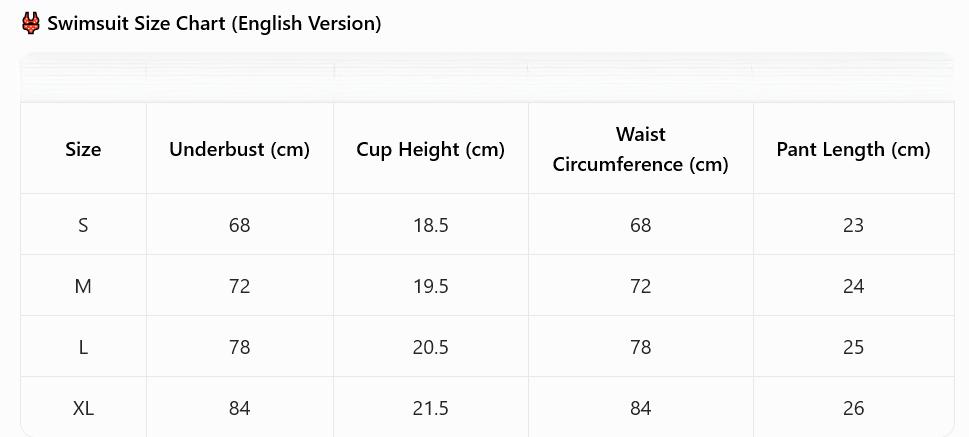Image resolution: width=969 pixels, height=437 pixels.
Task: Select the XL size row label
Action: click(83, 408)
